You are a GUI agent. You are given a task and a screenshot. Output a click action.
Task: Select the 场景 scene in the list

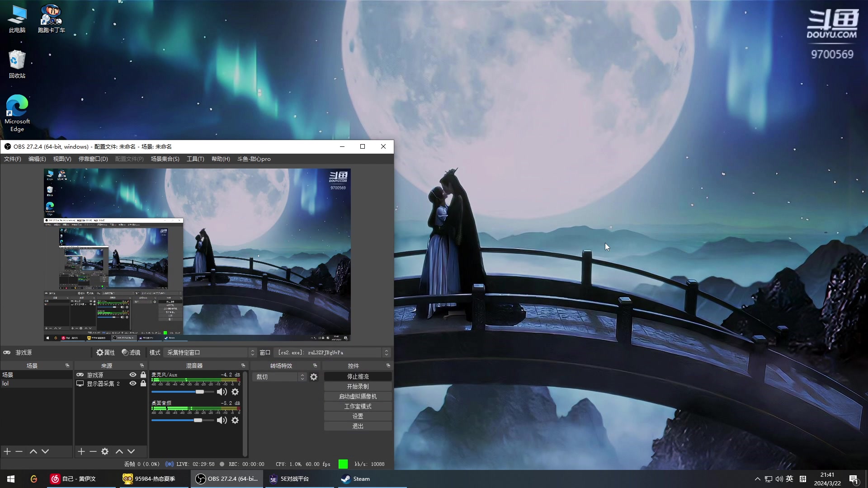36,375
